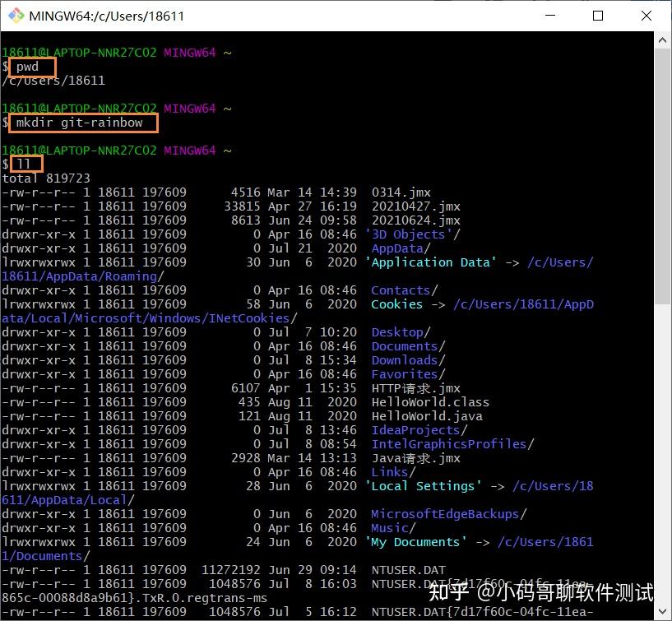This screenshot has width=672, height=621.
Task: Click the file name HelloWorld.java
Action: tap(427, 416)
